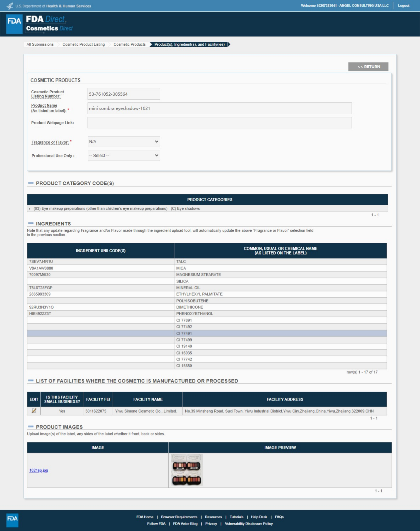Click the FDA logo in header
Viewport: 420px width, 531px height.
click(x=14, y=24)
